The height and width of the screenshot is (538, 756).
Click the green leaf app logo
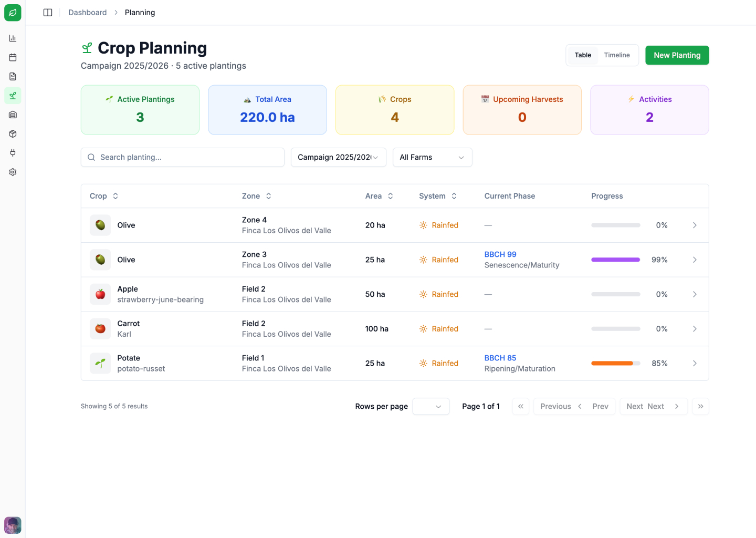coord(12,13)
